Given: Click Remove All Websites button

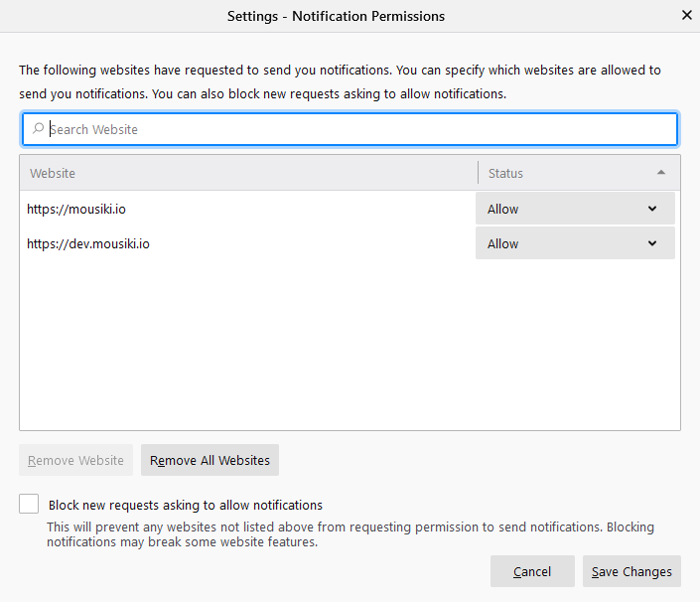Looking at the screenshot, I should (210, 460).
